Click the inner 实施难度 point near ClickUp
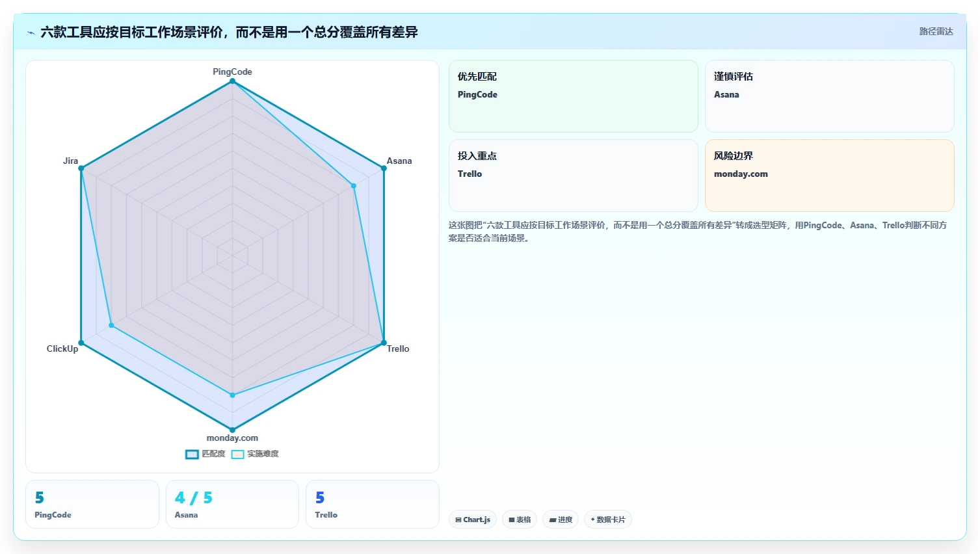The height and width of the screenshot is (554, 980). [111, 325]
